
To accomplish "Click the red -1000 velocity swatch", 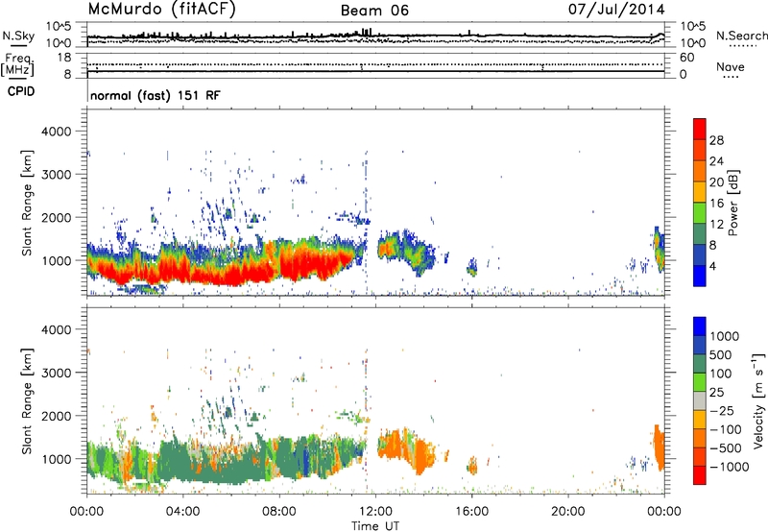I will (x=700, y=475).
